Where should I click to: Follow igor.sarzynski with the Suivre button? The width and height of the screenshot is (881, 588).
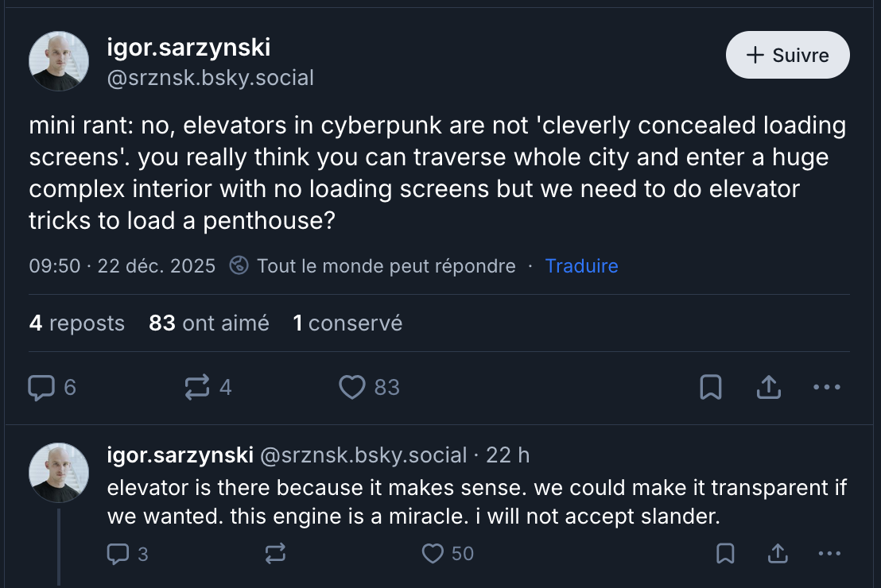[787, 55]
